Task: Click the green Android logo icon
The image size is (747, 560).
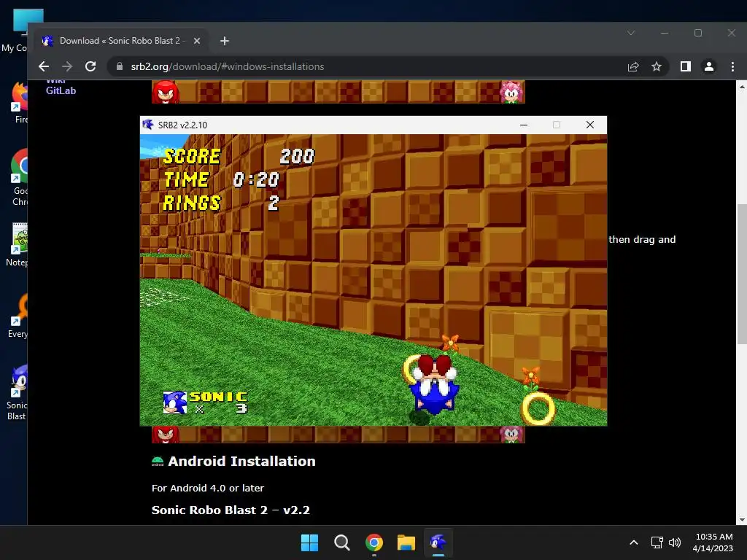Action: [158, 462]
